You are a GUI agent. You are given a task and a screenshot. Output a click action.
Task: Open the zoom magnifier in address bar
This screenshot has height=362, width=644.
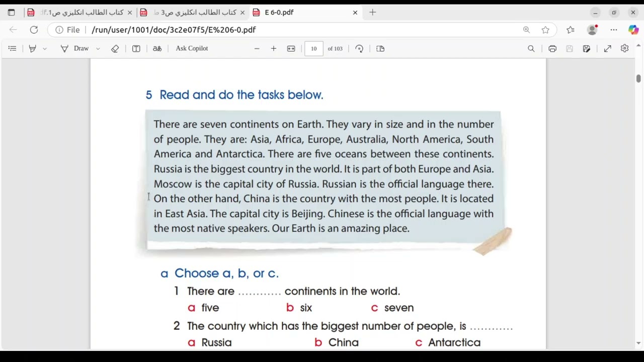coord(526,30)
